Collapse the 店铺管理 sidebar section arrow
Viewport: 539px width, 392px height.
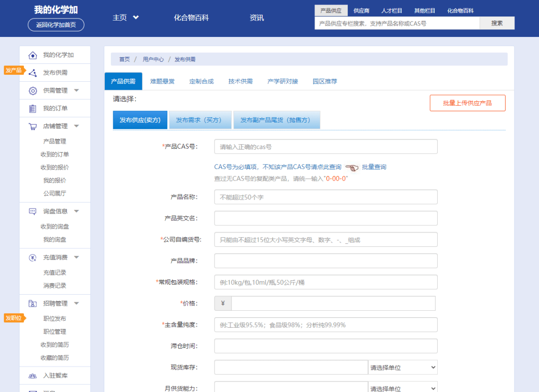tap(77, 126)
